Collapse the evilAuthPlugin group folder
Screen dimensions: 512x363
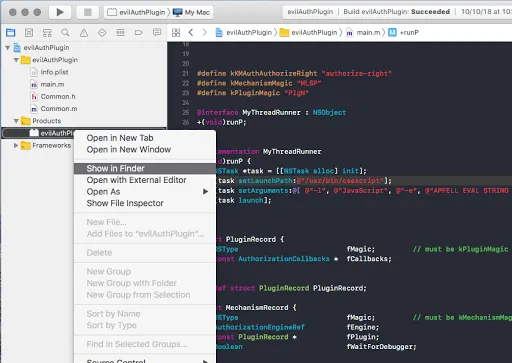click(16, 60)
